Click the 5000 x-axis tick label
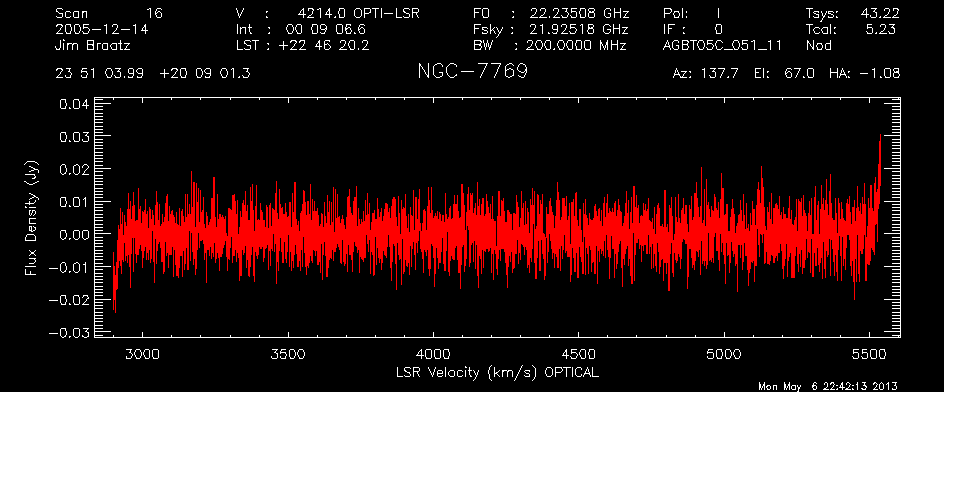This screenshot has width=962, height=490. tap(724, 354)
